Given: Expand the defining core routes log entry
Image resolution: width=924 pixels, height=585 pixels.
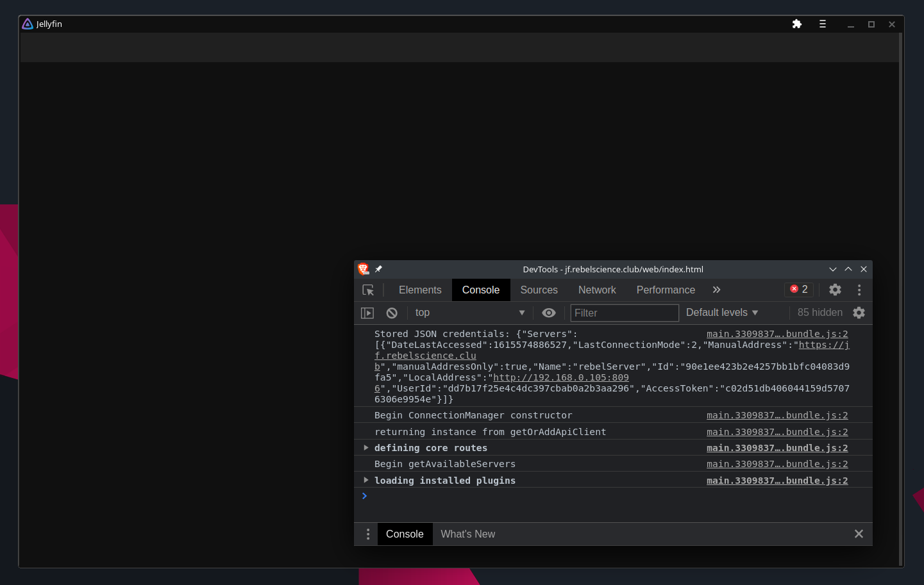Looking at the screenshot, I should point(365,448).
